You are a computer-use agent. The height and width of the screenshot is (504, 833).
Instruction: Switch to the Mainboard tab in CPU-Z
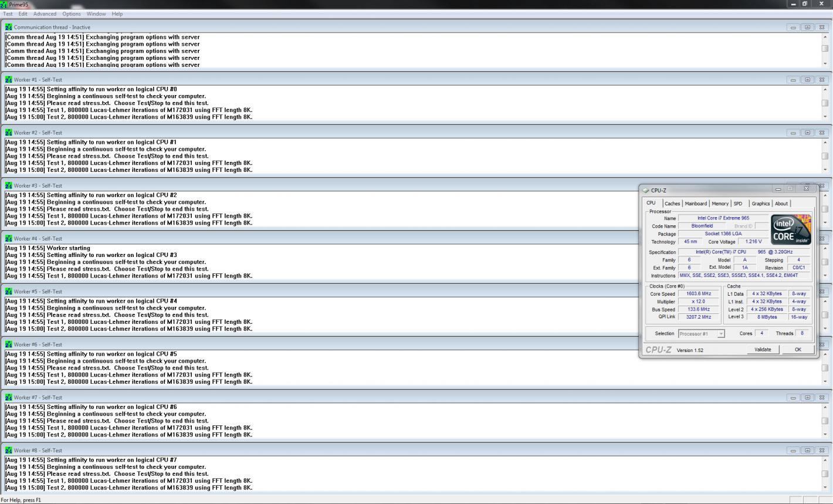(696, 204)
